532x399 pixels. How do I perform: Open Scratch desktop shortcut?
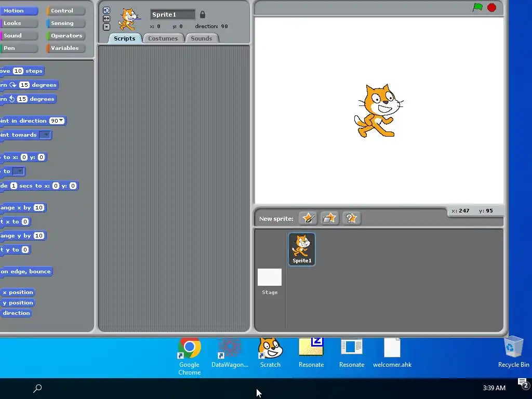[x=270, y=353]
